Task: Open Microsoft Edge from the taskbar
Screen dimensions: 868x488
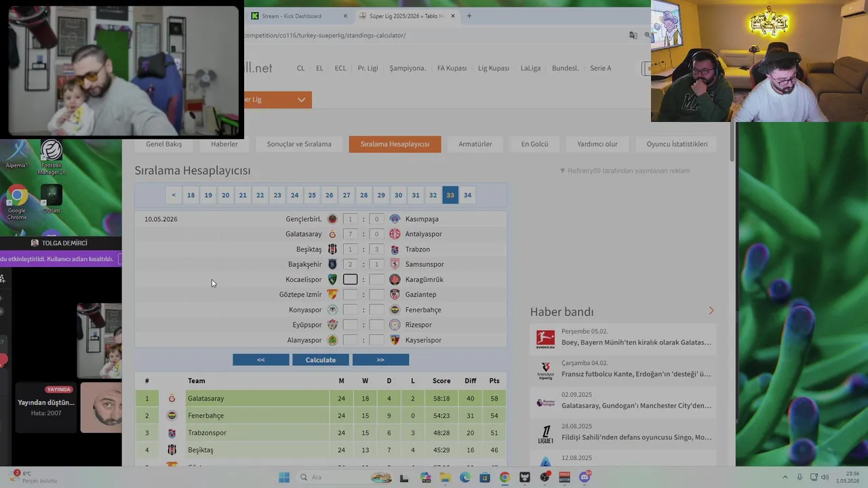Action: pyautogui.click(x=465, y=477)
